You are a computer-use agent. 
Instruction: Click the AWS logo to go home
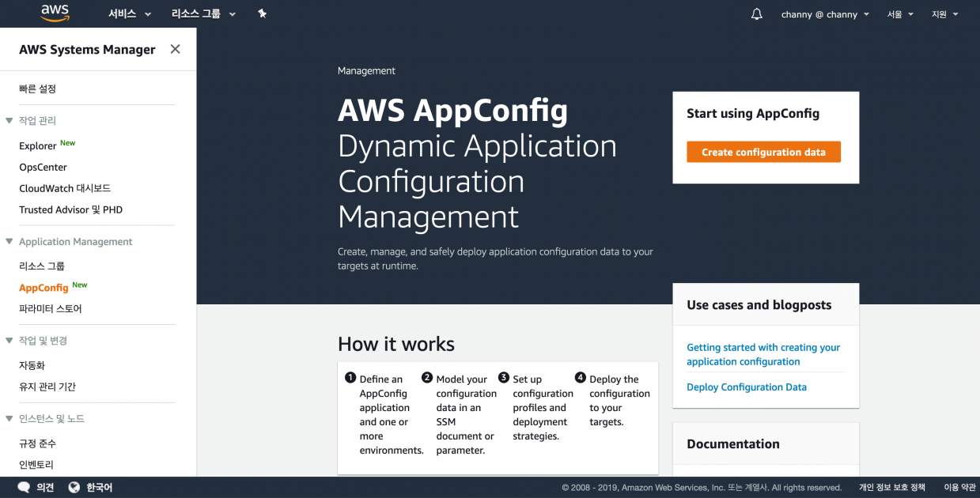(x=53, y=13)
